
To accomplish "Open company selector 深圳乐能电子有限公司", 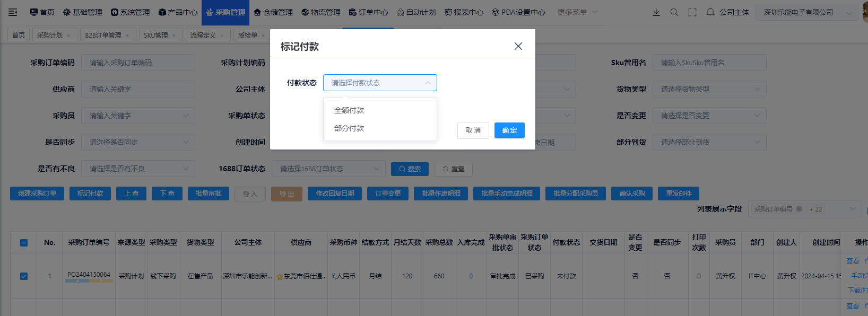I will tap(808, 12).
